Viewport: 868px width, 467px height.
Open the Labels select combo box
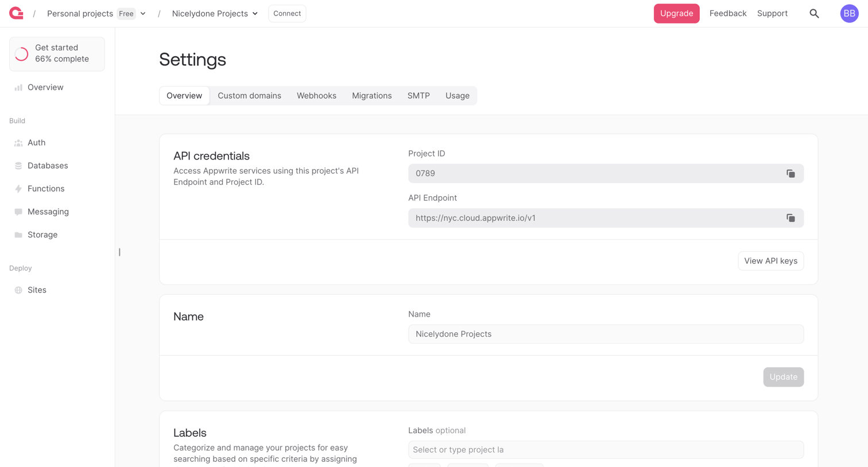606,450
